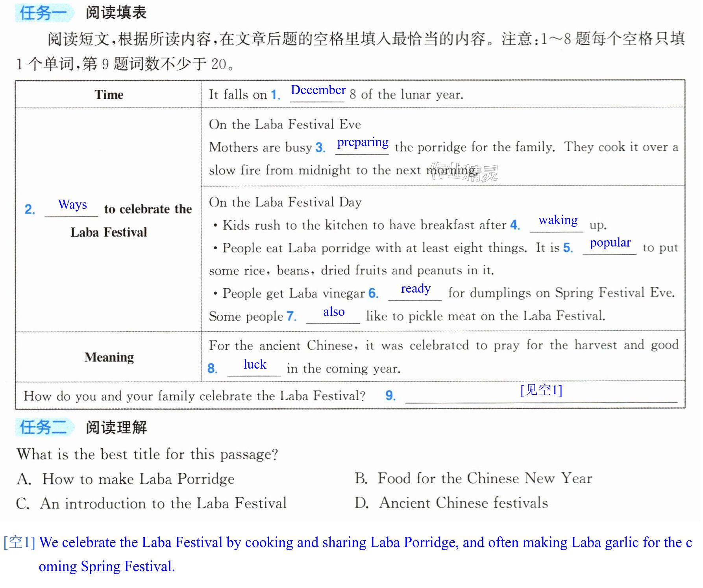Click the 任务一 section label
703x588 pixels.
click(44, 13)
